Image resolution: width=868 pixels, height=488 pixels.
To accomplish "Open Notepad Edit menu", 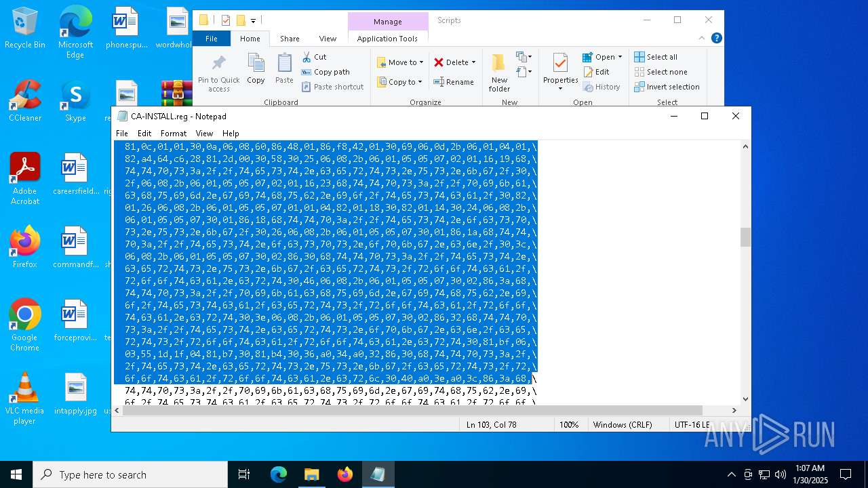I will pyautogui.click(x=144, y=134).
